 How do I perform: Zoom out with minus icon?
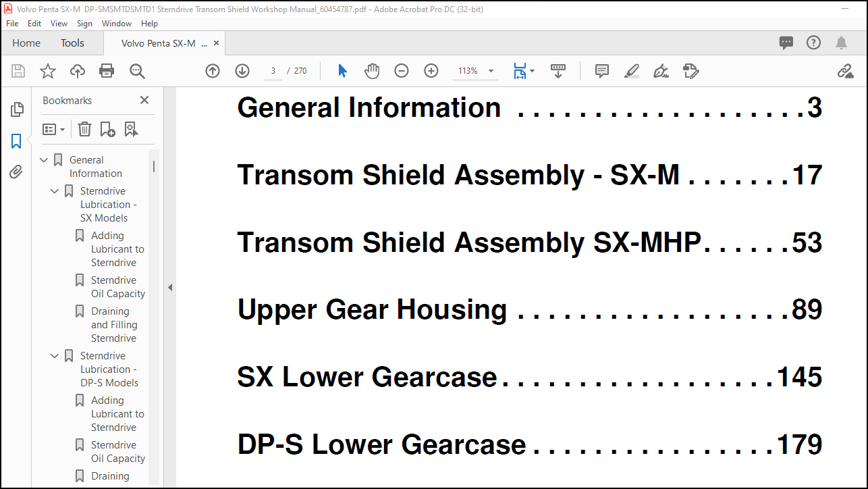tap(402, 71)
